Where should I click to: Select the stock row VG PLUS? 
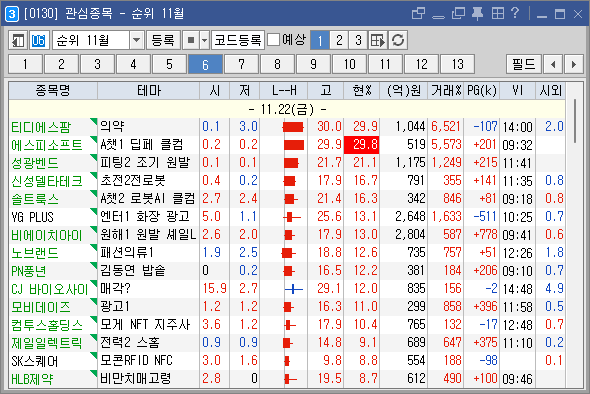[x=287, y=217]
